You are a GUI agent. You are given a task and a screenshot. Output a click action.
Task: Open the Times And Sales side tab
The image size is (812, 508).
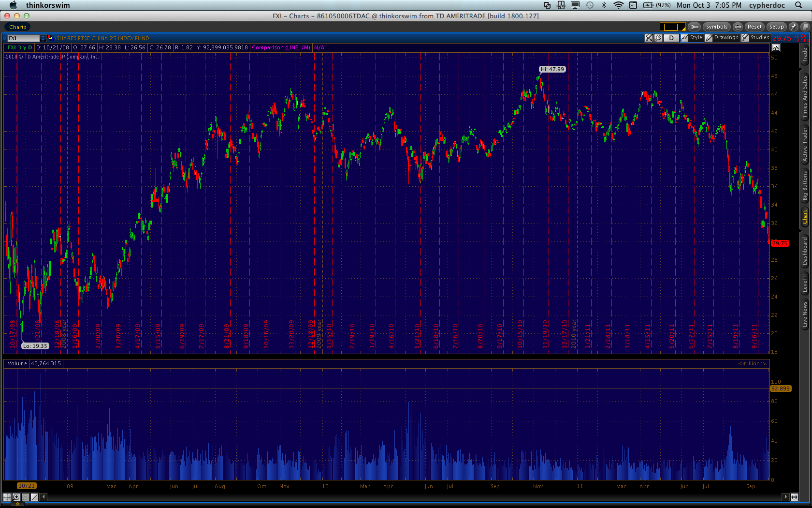click(x=805, y=97)
